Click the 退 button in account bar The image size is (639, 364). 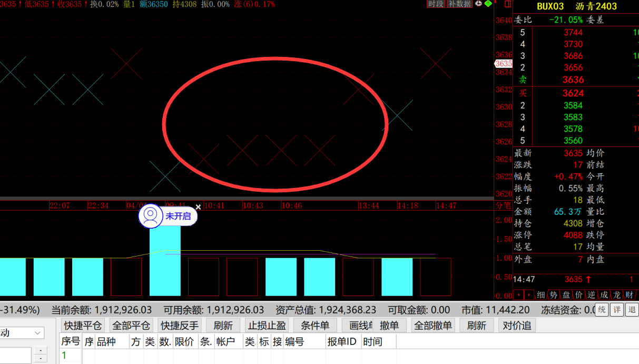(631, 310)
